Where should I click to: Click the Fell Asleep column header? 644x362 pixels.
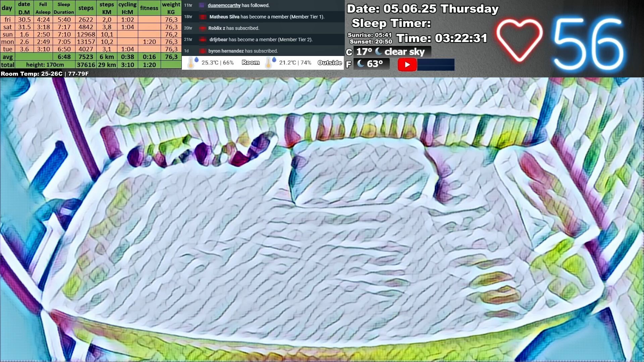click(x=43, y=8)
